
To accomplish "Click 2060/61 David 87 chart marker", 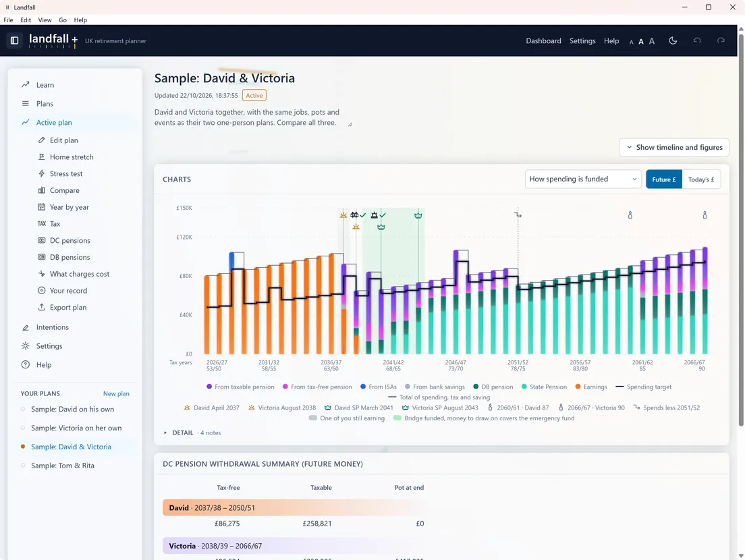I will click(x=630, y=215).
